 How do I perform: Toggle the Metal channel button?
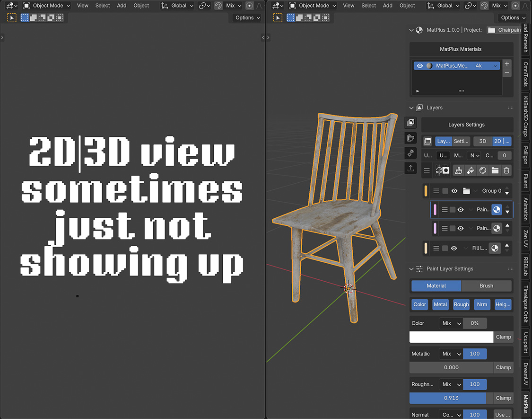[x=440, y=304]
